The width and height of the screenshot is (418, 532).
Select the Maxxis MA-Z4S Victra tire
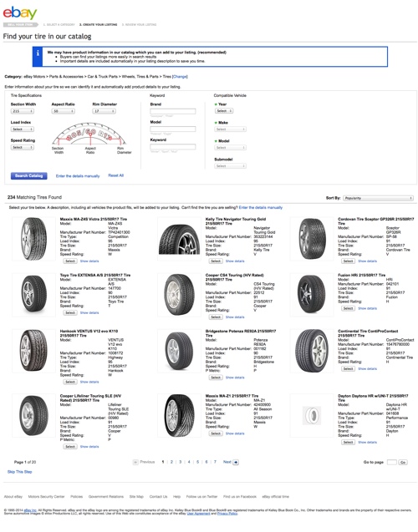coord(70,261)
